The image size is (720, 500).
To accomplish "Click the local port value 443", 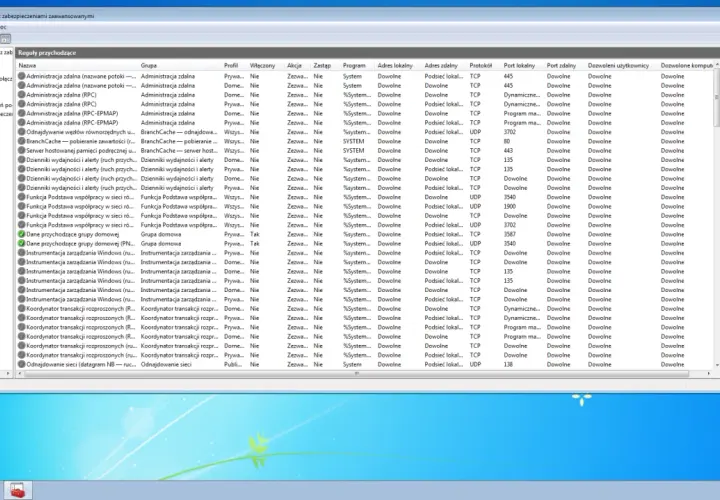I will click(x=508, y=151).
